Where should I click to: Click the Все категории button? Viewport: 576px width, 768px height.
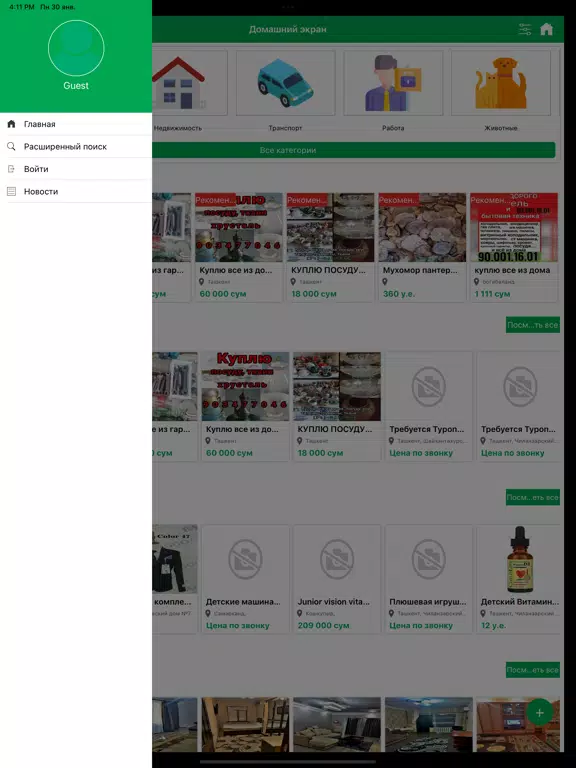pos(354,150)
